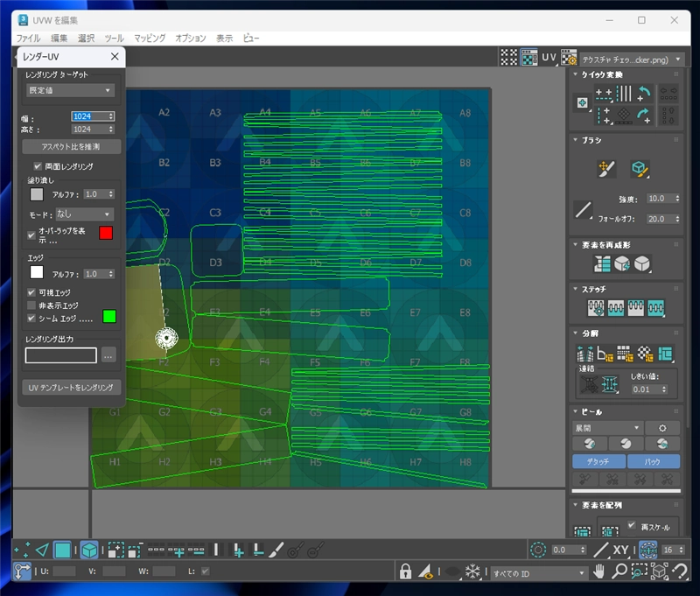Select the polygon sub-object mode icon

click(62, 550)
